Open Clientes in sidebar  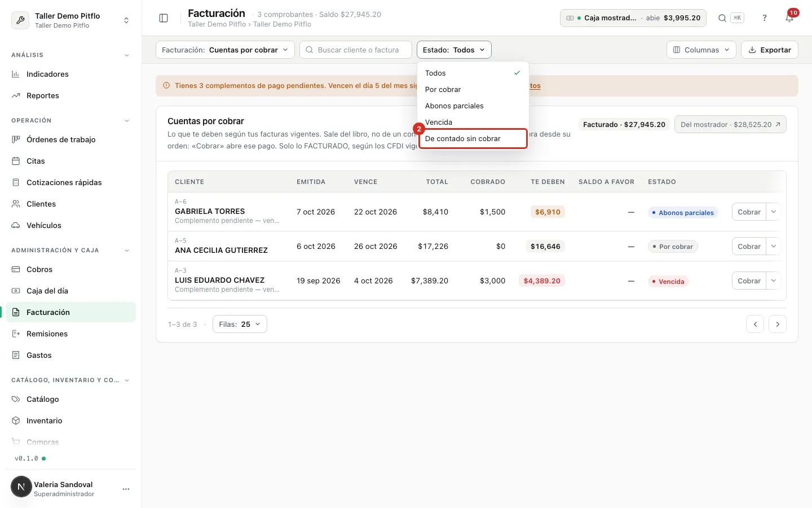(70, 204)
